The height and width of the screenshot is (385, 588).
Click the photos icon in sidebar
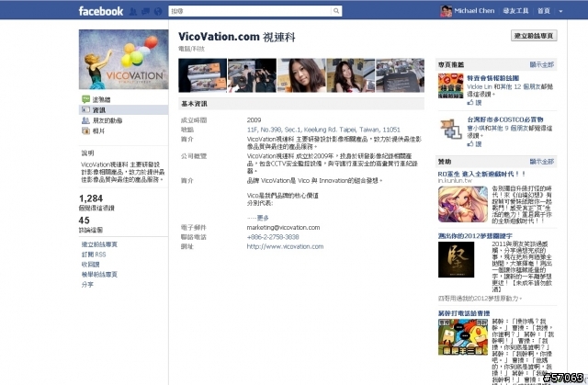pos(85,130)
